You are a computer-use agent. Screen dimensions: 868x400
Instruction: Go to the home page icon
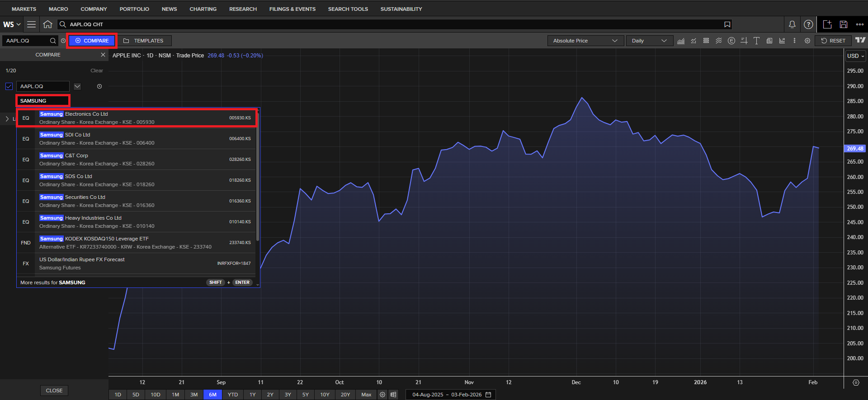[x=47, y=24]
